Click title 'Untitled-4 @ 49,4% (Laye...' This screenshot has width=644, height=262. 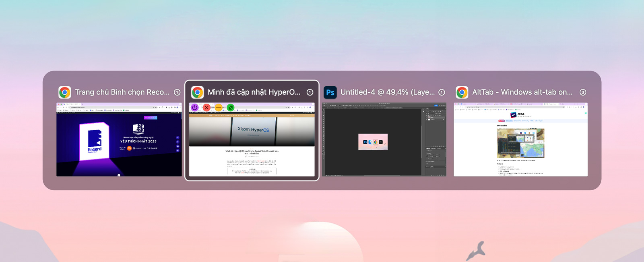pyautogui.click(x=388, y=92)
